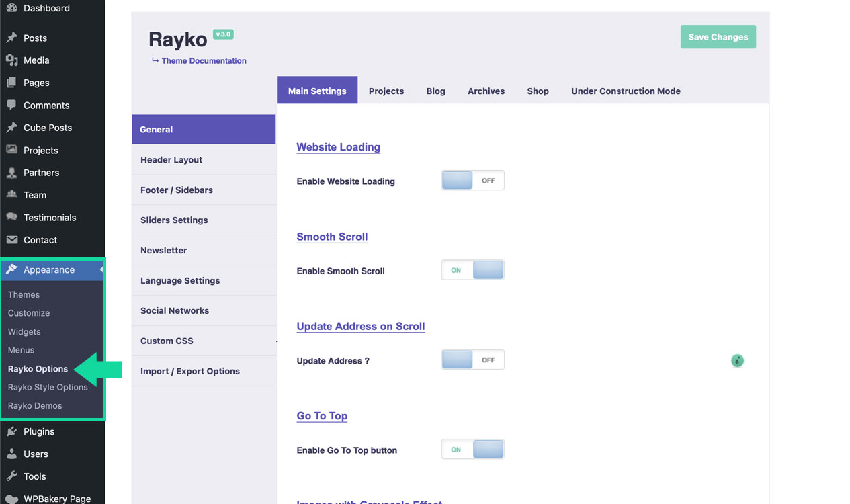Click the Comments bubble icon
The image size is (850, 504).
click(11, 105)
